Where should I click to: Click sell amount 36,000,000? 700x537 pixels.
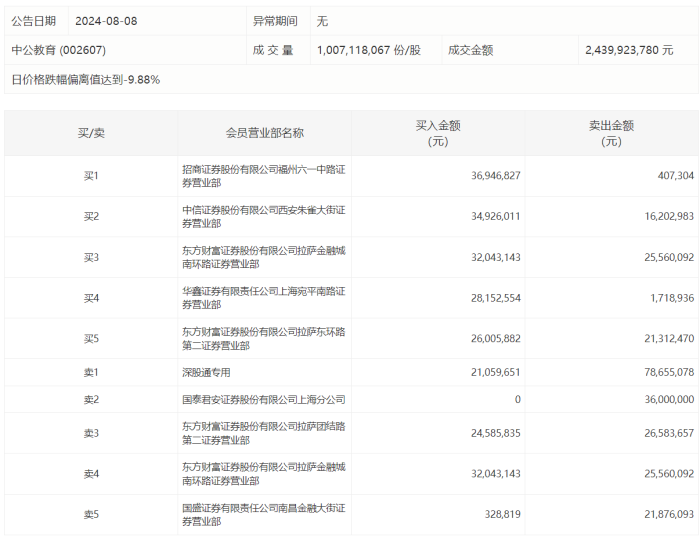669,400
